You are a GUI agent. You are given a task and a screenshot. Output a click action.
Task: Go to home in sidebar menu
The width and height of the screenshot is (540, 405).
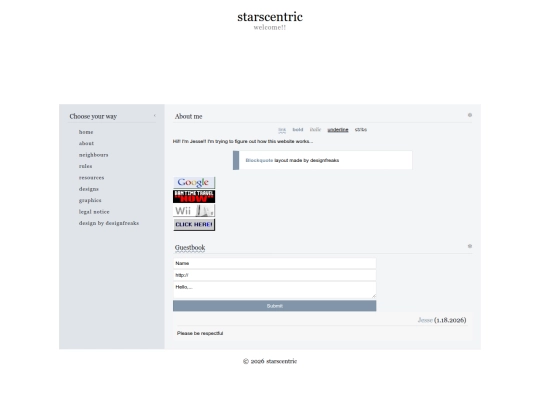86,132
